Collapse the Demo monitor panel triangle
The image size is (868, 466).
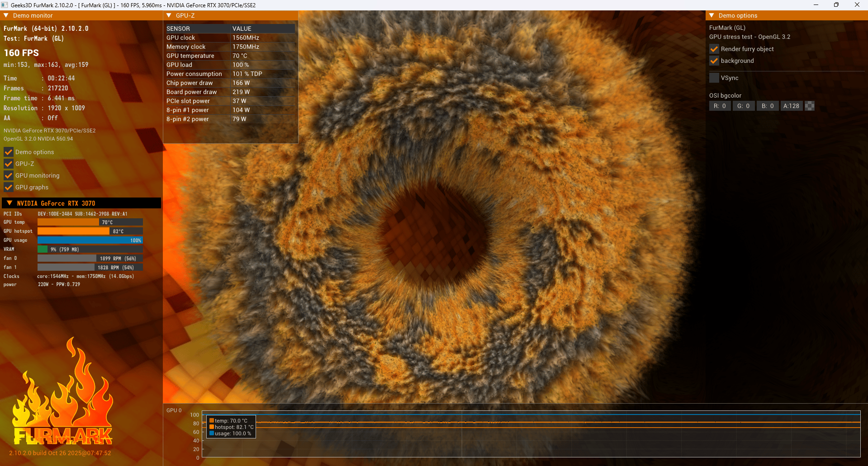coord(6,15)
